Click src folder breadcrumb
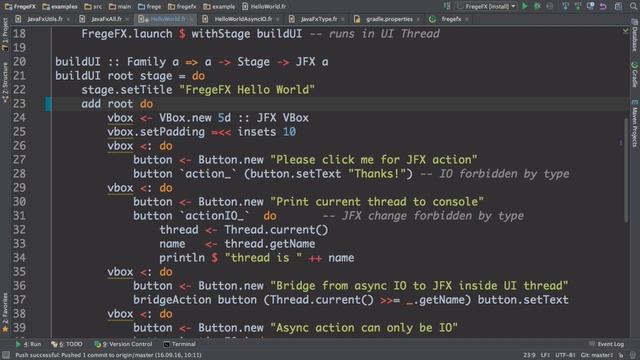 click(x=93, y=7)
